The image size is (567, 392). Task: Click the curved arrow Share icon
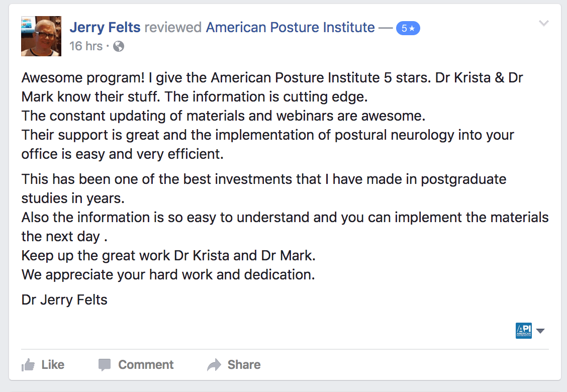click(214, 365)
